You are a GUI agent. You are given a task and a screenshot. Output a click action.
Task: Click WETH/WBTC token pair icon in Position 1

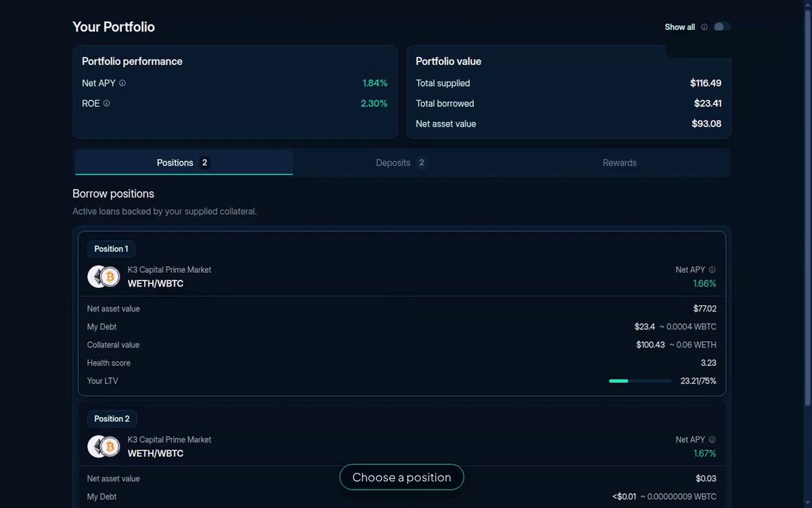(x=104, y=276)
